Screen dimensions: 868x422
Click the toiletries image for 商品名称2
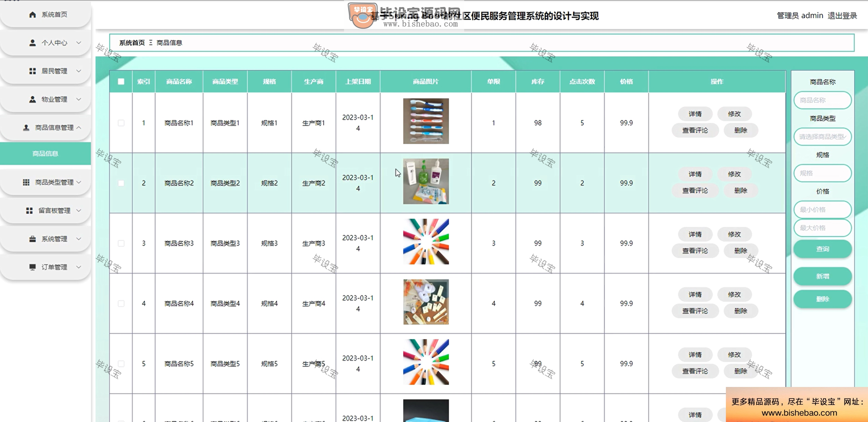click(426, 181)
